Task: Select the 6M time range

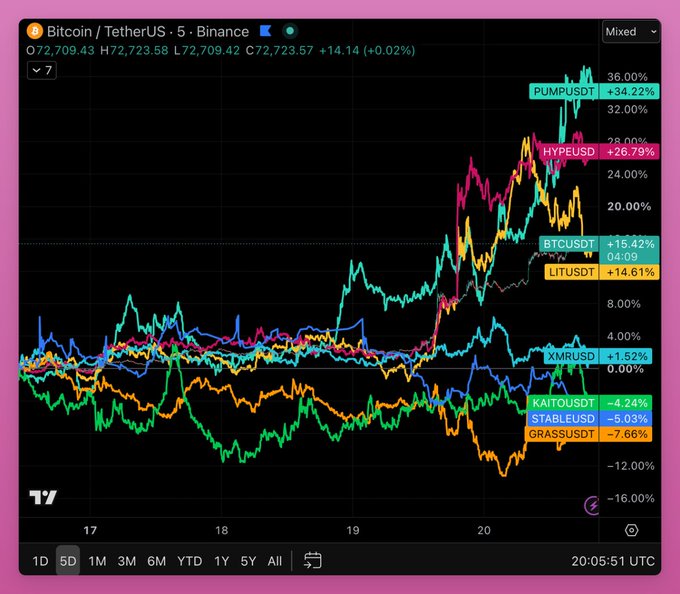Action: 157,561
